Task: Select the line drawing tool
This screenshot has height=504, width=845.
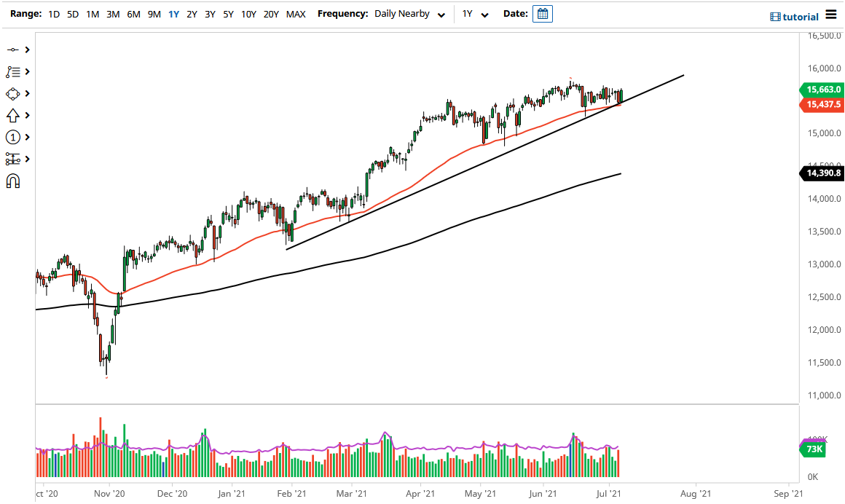Action: [12, 50]
